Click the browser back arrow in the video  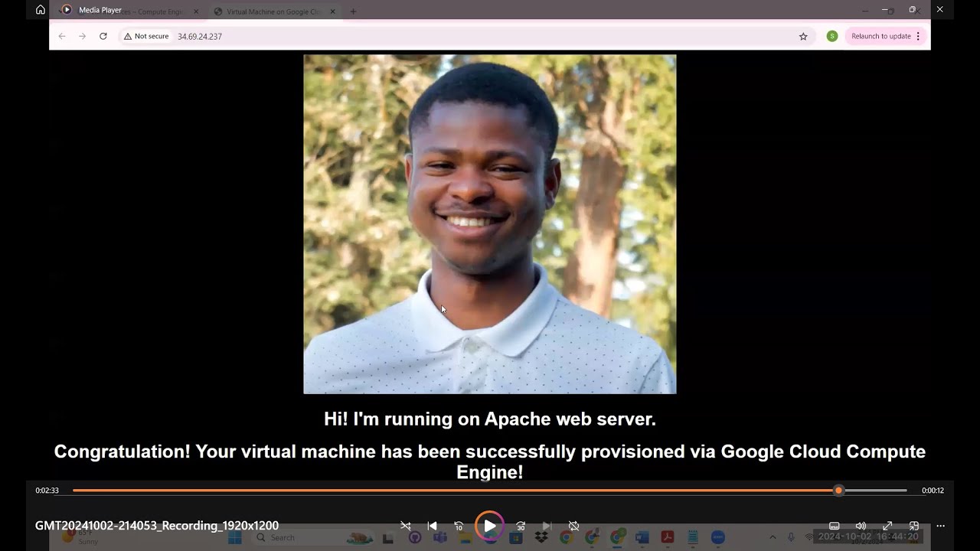tap(62, 36)
